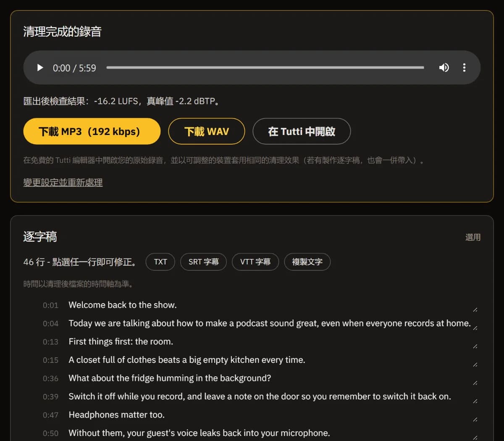Edit line starting 'Switch it off while'

[271, 396]
